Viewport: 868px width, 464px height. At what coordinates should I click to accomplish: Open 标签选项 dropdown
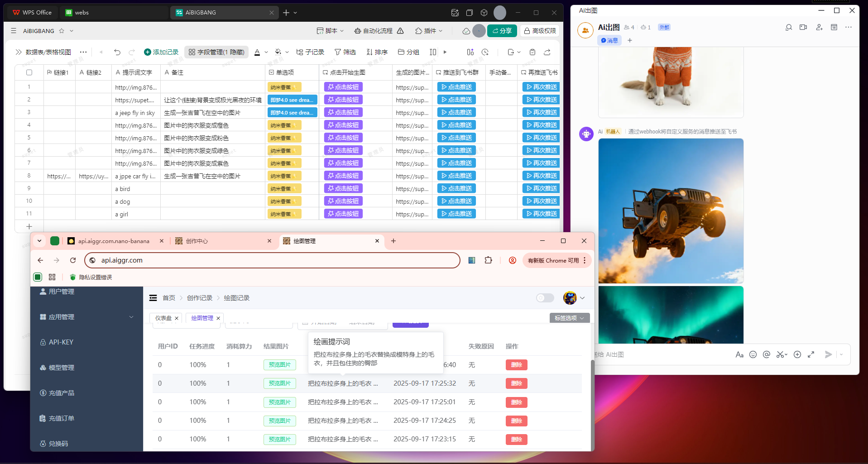click(x=570, y=318)
